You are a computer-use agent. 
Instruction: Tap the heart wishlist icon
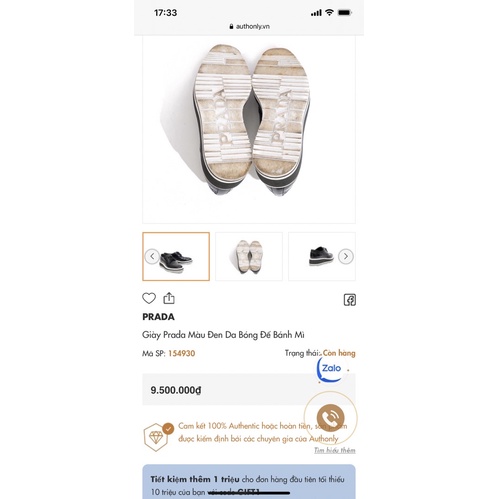point(149,298)
